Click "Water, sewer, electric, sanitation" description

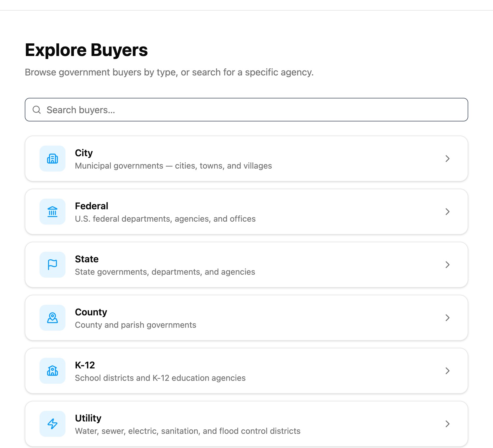coord(188,431)
